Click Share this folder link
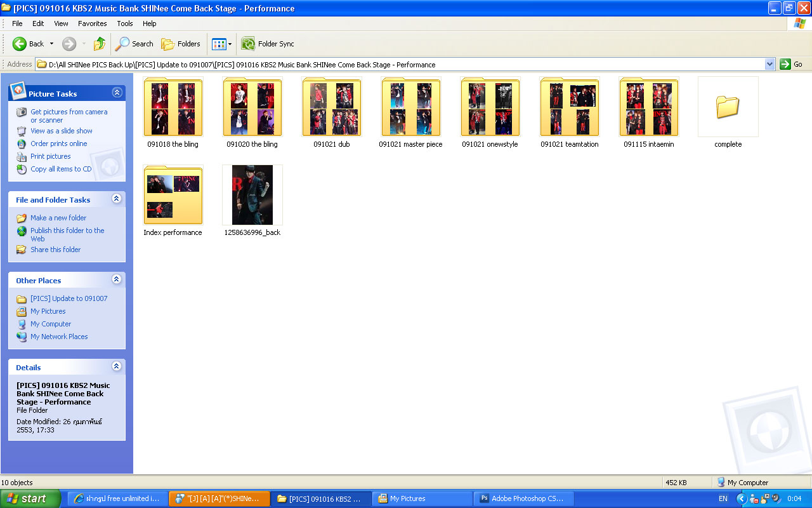The height and width of the screenshot is (508, 812). [x=56, y=250]
